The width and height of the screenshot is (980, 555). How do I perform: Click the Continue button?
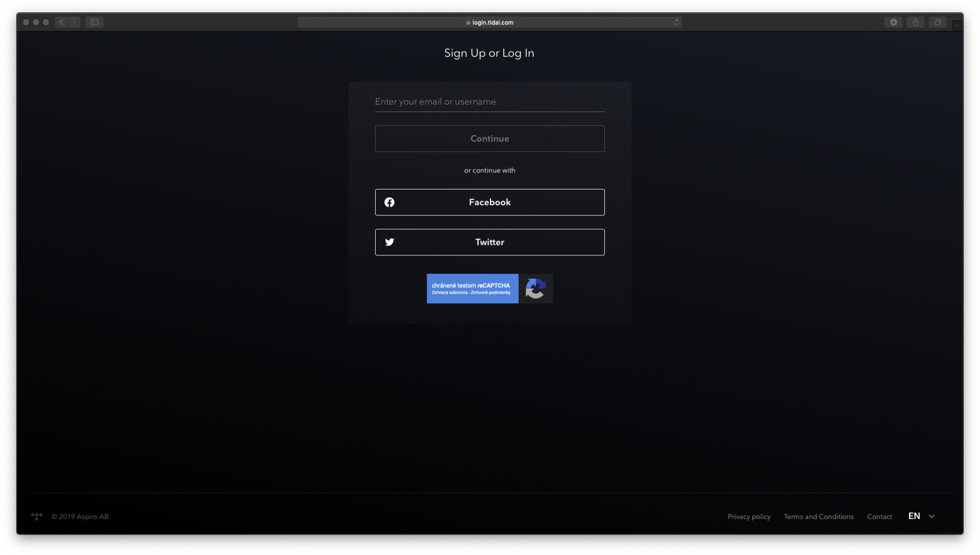tap(489, 138)
